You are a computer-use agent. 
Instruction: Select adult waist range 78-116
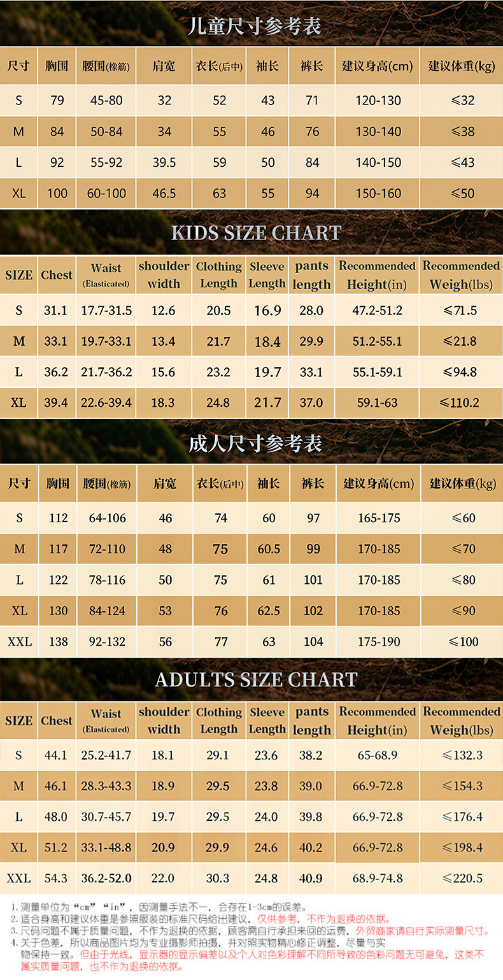tap(108, 580)
